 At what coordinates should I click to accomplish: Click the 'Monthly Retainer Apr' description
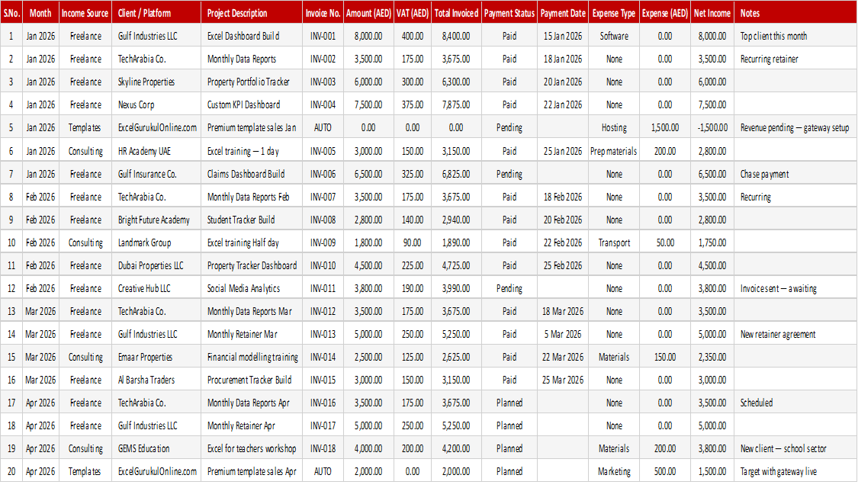(x=251, y=425)
